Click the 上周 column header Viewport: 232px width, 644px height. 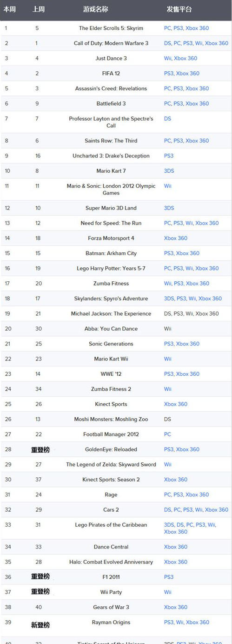39,9
